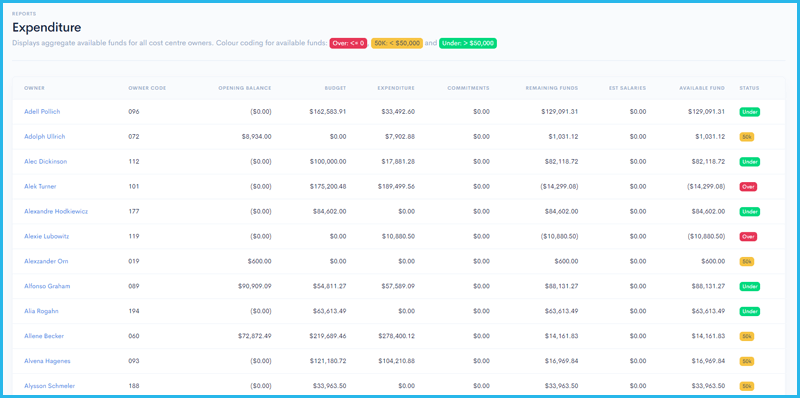Click the Status column header
Image resolution: width=800 pixels, height=398 pixels.
749,88
